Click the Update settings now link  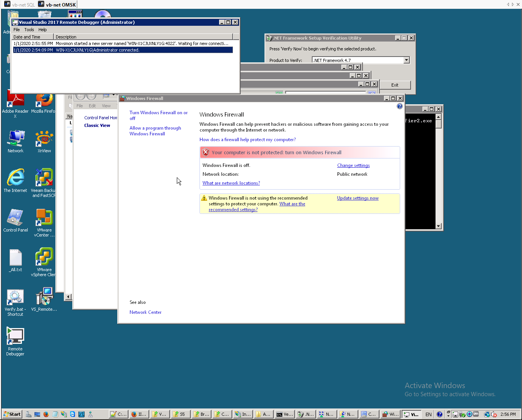357,198
